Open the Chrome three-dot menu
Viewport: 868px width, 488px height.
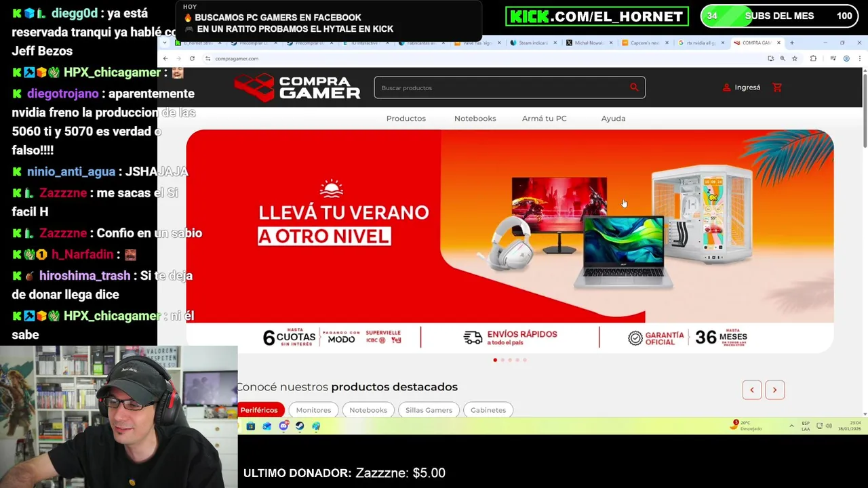tap(859, 59)
